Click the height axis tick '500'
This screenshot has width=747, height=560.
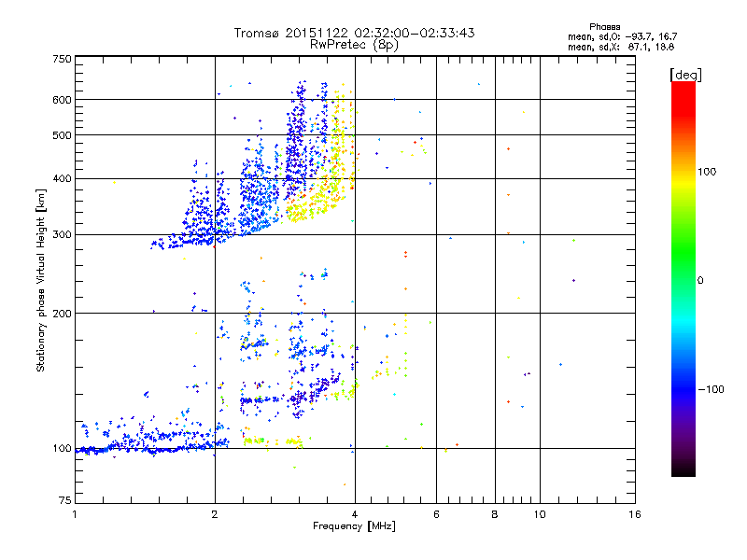62,135
